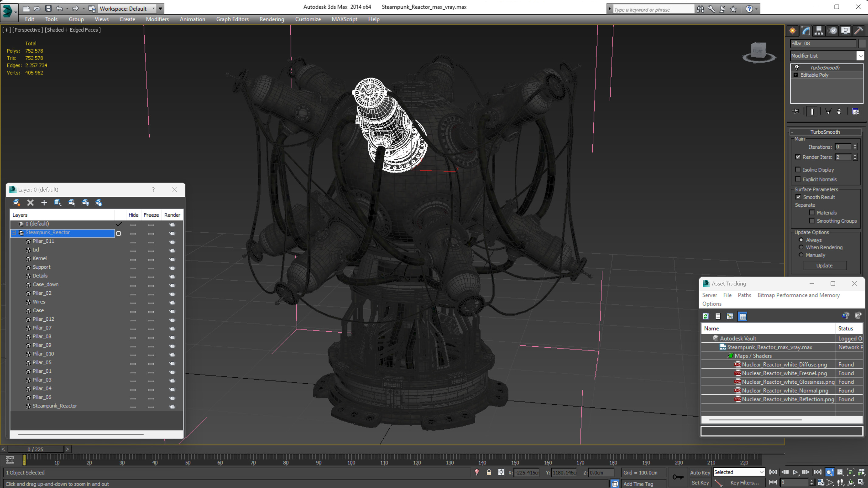This screenshot has width=868, height=488.
Task: Toggle the selection lock padlock icon
Action: pyautogui.click(x=489, y=472)
